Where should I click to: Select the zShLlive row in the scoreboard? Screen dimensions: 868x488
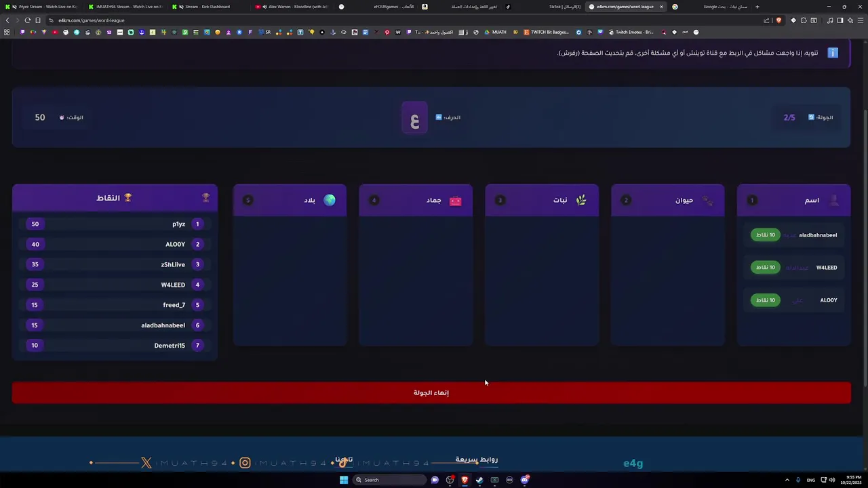115,264
